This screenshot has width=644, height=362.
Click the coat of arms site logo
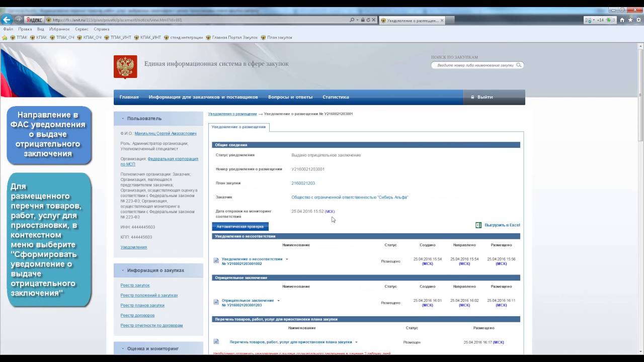[x=125, y=66]
